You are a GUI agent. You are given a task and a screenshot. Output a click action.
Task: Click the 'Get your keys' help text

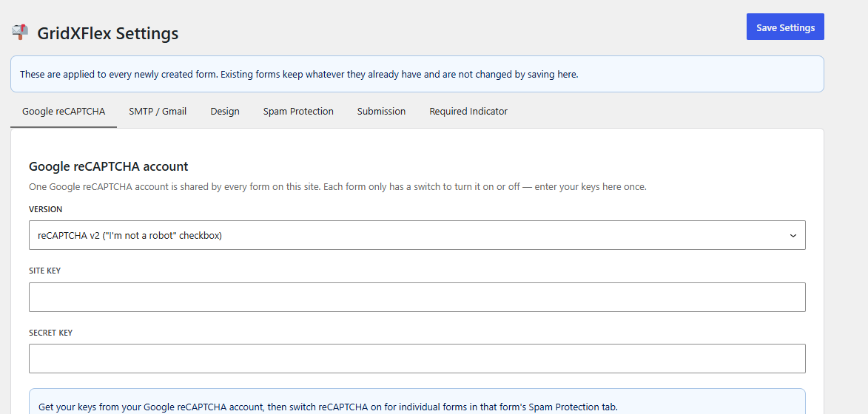pos(328,407)
